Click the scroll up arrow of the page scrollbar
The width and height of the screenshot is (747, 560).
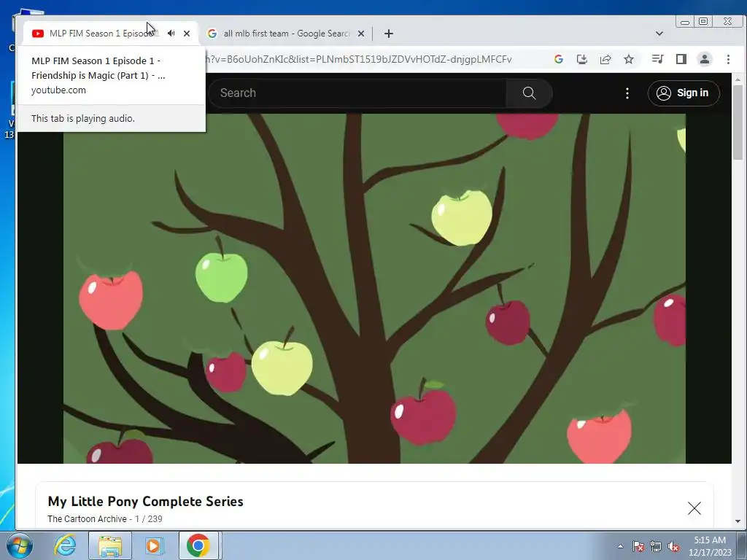[x=738, y=79]
